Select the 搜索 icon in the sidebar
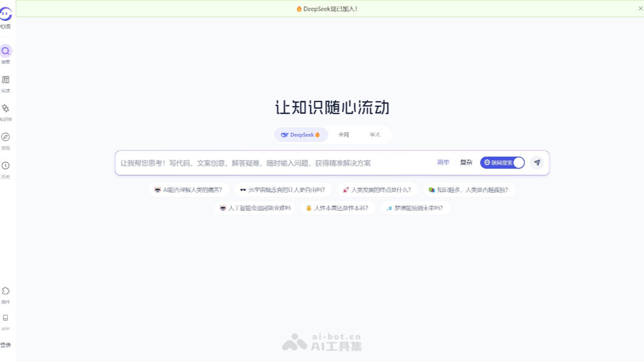Viewport: 644px width, 362px height. coord(5,51)
